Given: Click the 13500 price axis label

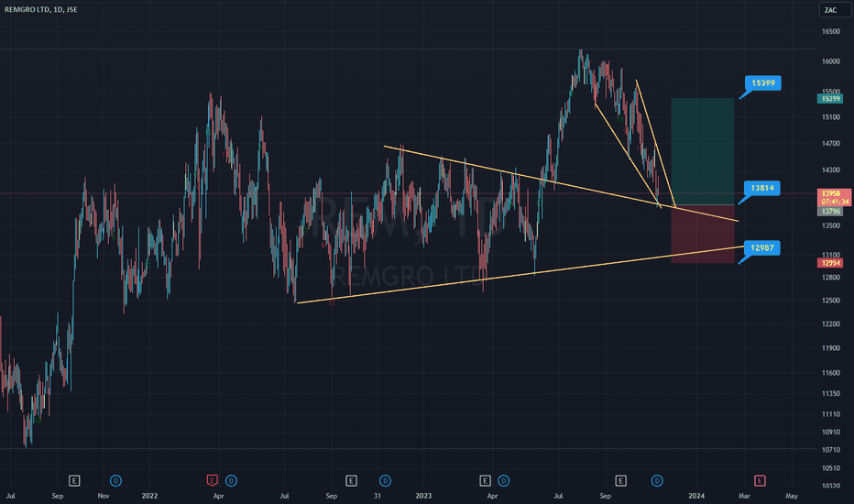Looking at the screenshot, I should coord(830,225).
